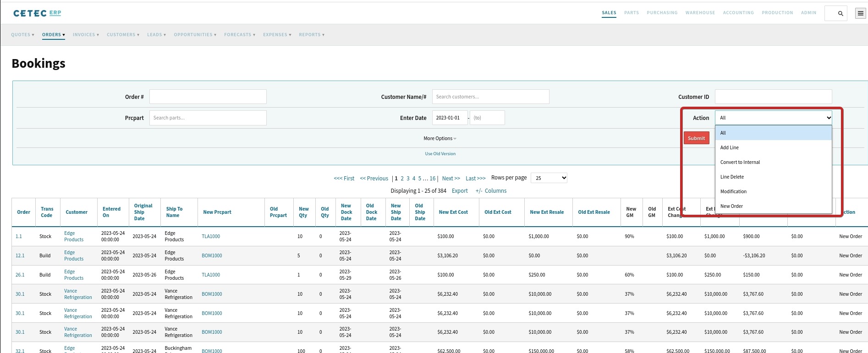Open TLA1000 part in order 1.1 row
Viewport: 868px width, 353px height.
click(x=211, y=237)
